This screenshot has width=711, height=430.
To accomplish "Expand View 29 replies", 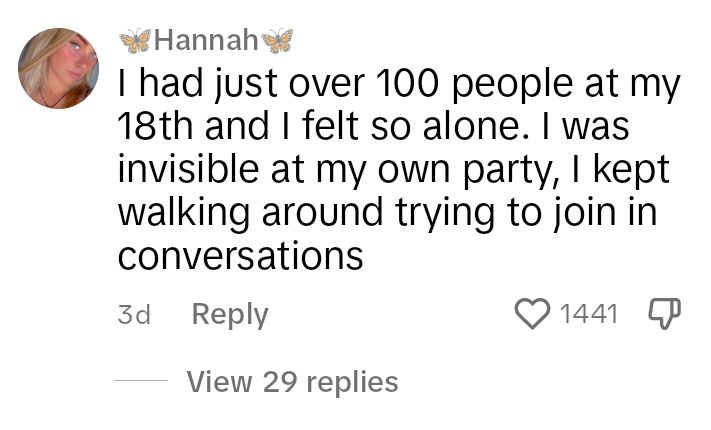I will tap(292, 381).
